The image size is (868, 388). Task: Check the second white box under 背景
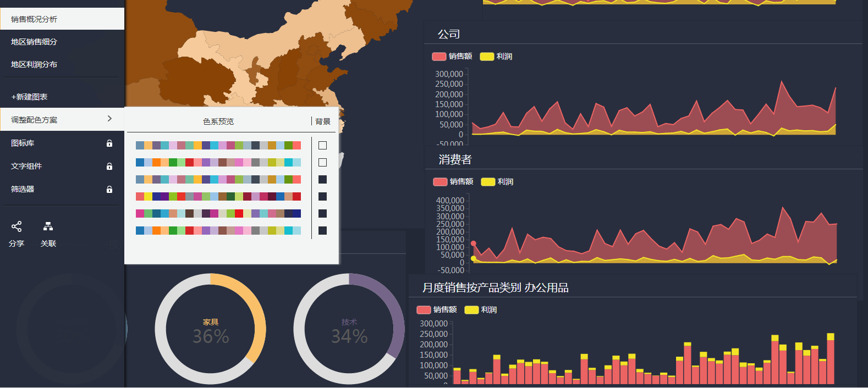click(x=322, y=163)
